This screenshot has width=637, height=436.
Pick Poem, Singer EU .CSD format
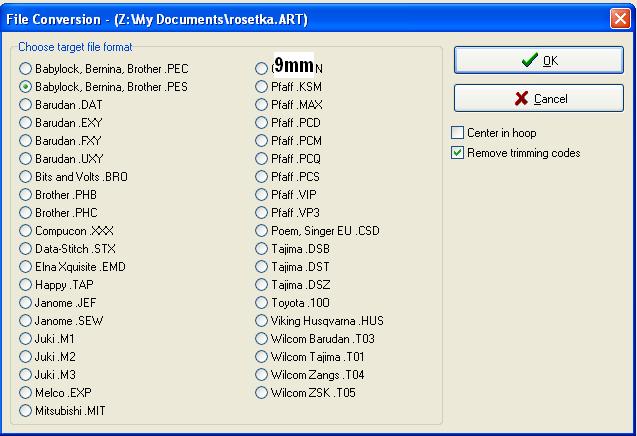[x=261, y=231]
